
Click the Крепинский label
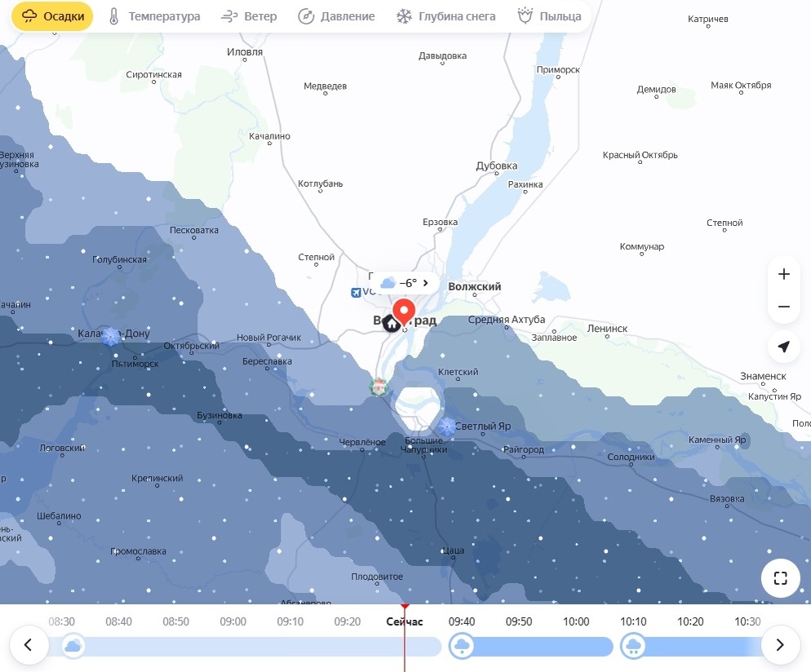click(157, 478)
